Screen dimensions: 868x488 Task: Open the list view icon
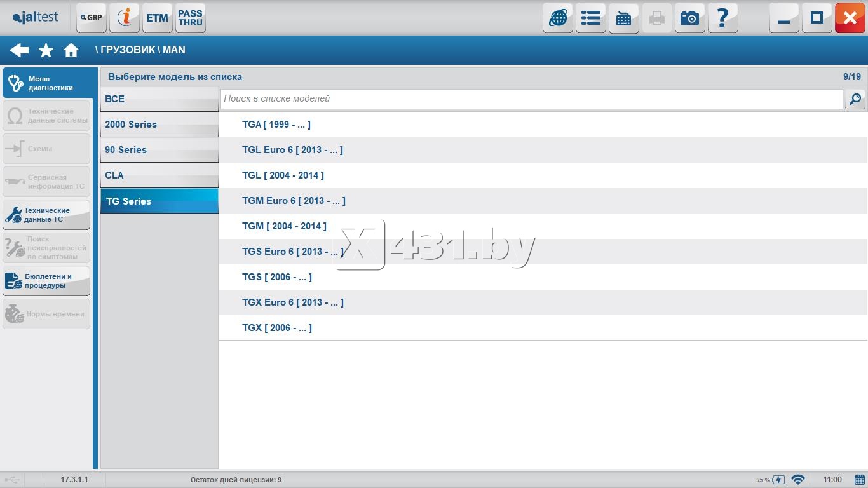[x=591, y=18]
